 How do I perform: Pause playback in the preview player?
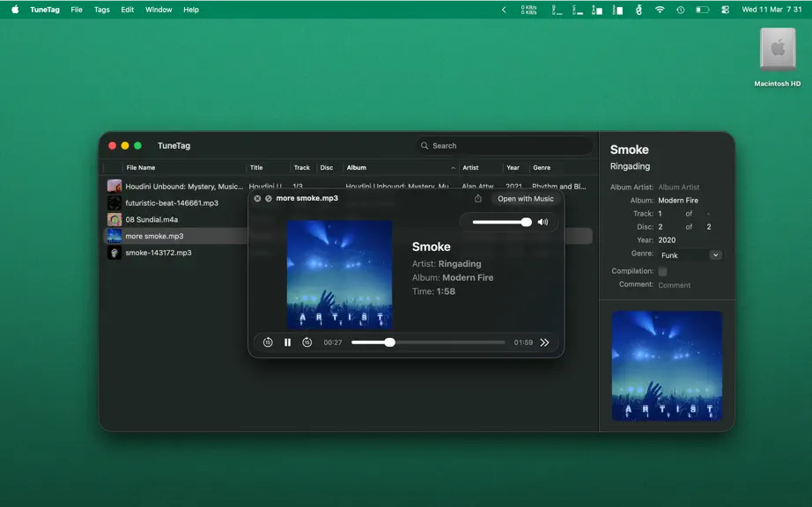click(x=287, y=342)
